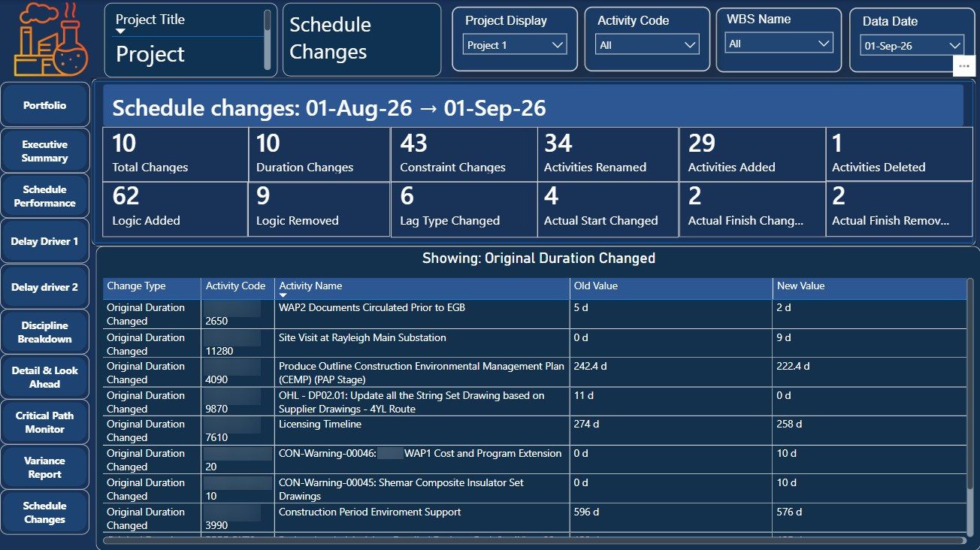Select the Actual Start Changed card
The image size is (980, 550).
pos(608,209)
